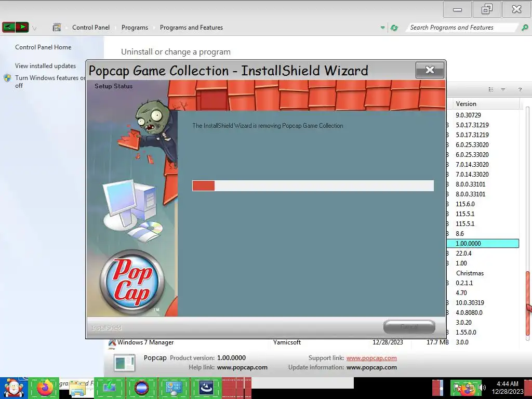The height and width of the screenshot is (399, 532).
Task: Go forward using the green right arrow
Action: (x=22, y=27)
